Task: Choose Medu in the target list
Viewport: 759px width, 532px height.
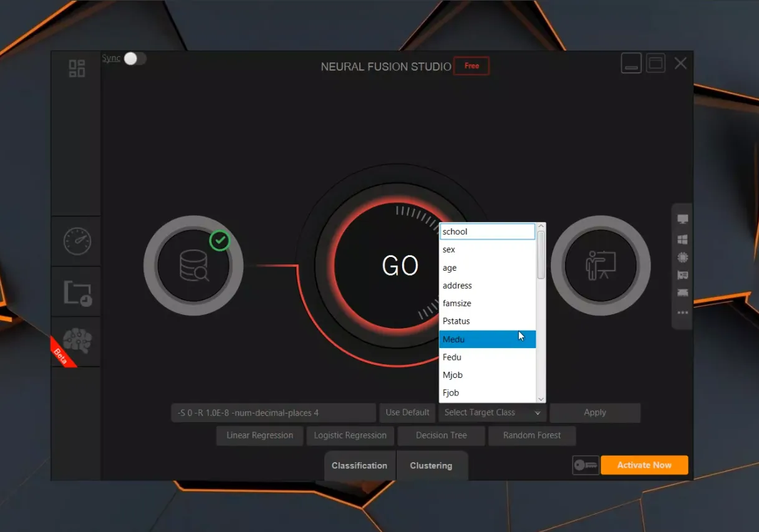Action: tap(487, 339)
